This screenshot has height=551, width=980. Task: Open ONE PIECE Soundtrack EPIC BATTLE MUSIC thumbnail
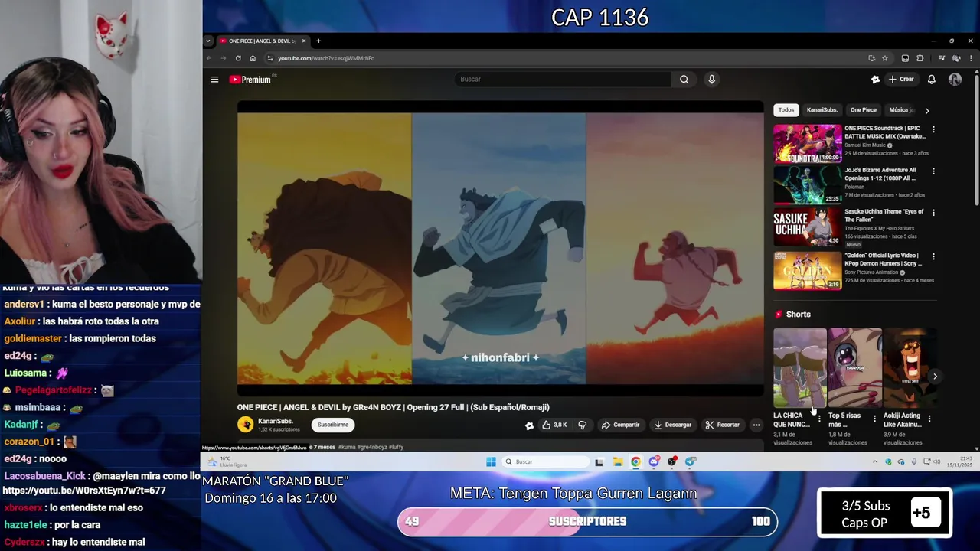[x=807, y=143]
